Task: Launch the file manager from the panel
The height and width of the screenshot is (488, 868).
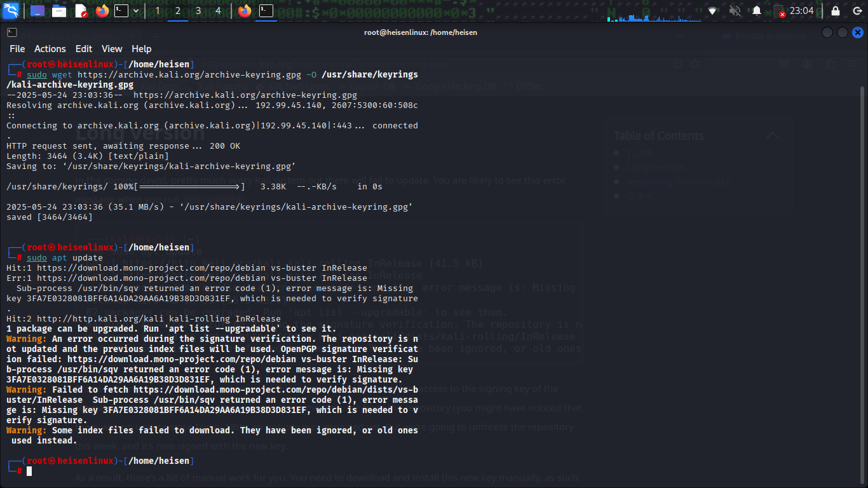Action: [x=59, y=11]
